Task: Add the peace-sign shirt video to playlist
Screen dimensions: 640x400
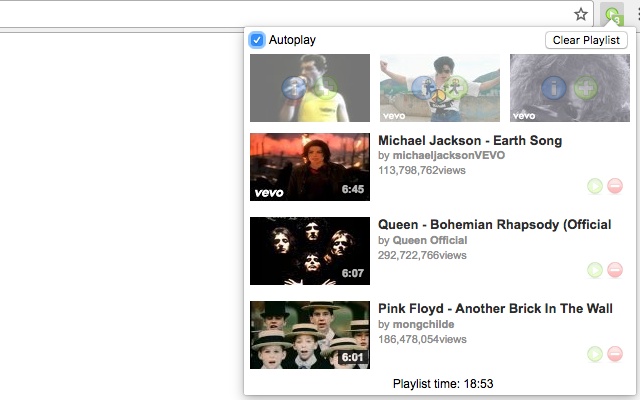Action: pos(456,87)
